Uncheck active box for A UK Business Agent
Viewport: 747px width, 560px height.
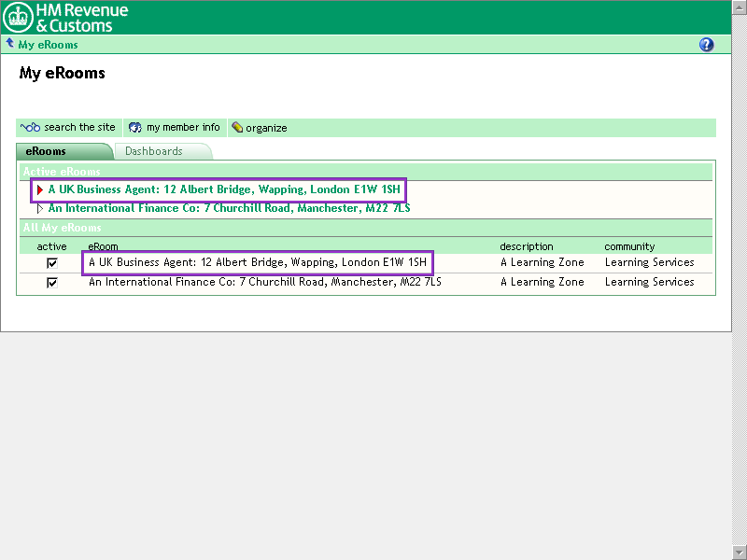(52, 263)
